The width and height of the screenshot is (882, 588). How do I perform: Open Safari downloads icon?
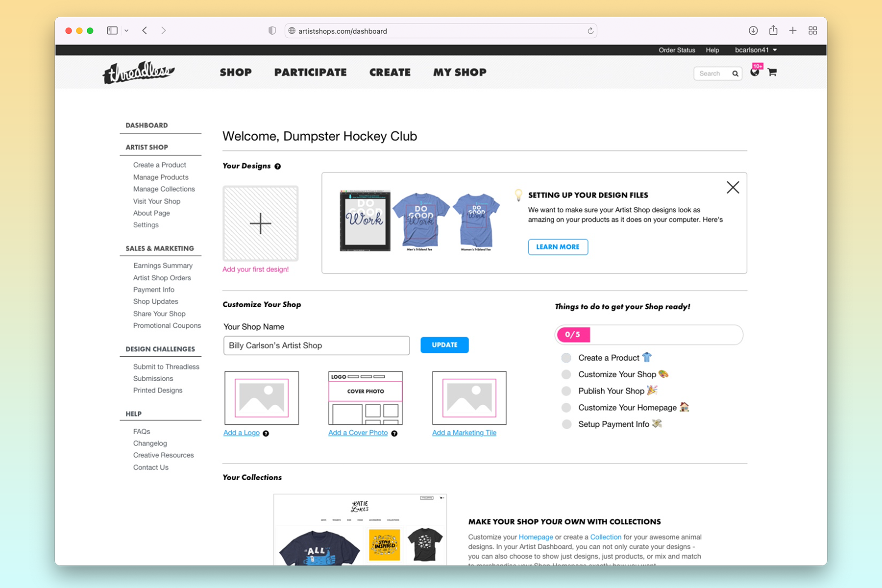753,30
